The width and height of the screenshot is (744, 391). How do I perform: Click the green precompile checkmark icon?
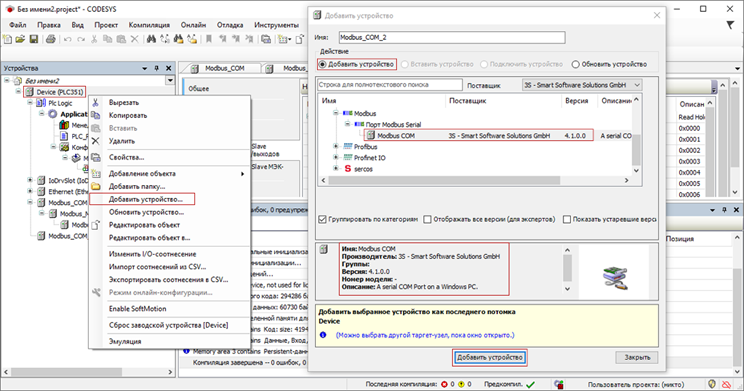(530, 384)
